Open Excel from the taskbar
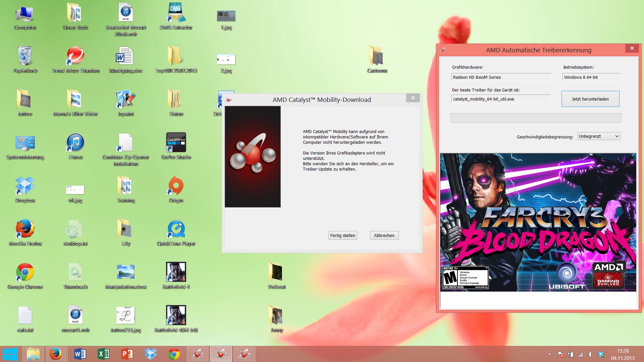Viewport: 644px width, 362px height. (103, 354)
